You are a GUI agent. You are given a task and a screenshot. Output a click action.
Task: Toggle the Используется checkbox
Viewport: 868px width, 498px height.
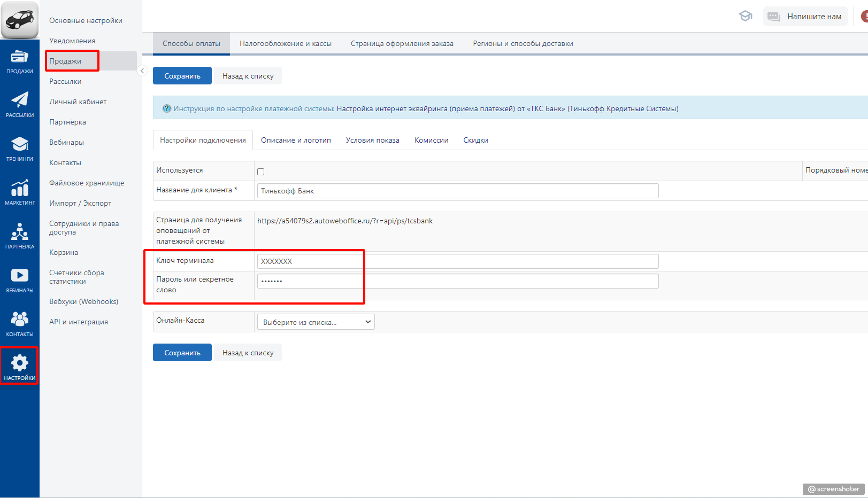(261, 172)
